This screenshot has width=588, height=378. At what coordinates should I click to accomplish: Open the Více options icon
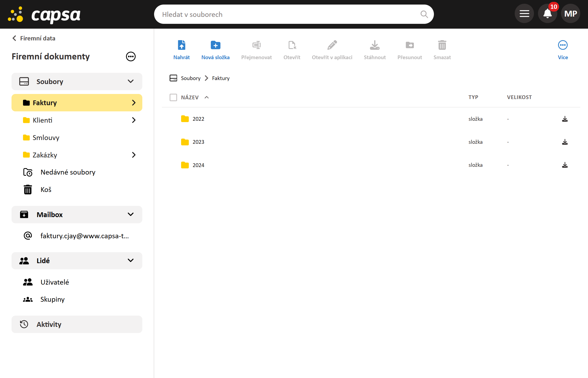point(563,45)
